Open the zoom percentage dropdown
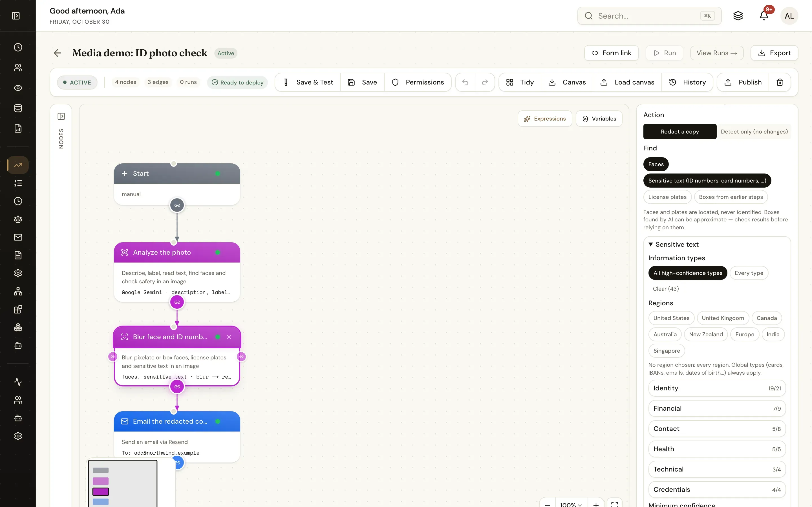 click(571, 504)
